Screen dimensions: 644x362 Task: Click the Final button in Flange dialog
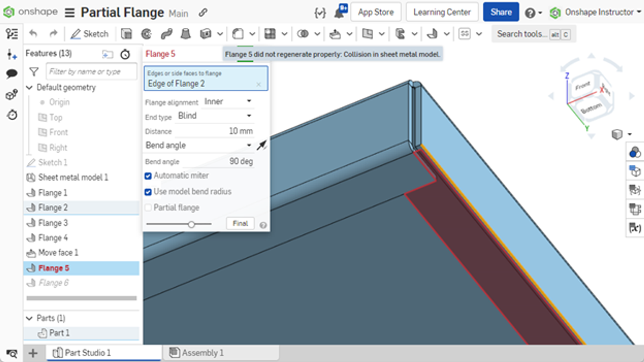(240, 224)
